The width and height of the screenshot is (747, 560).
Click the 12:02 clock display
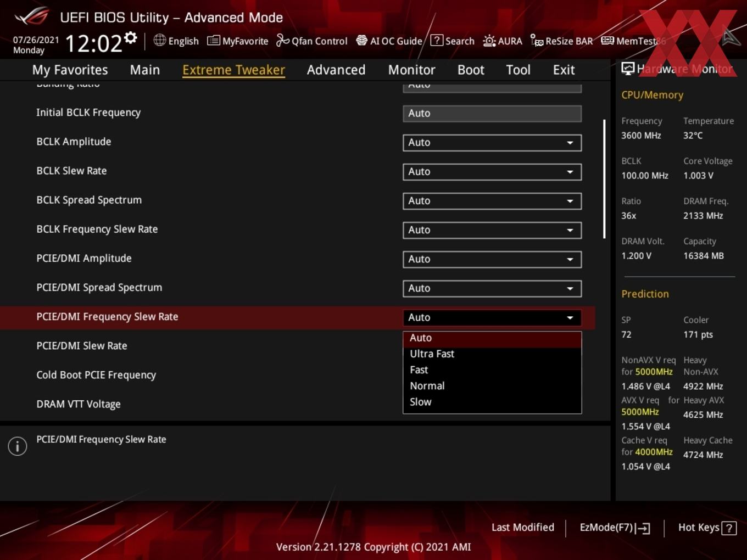(93, 43)
